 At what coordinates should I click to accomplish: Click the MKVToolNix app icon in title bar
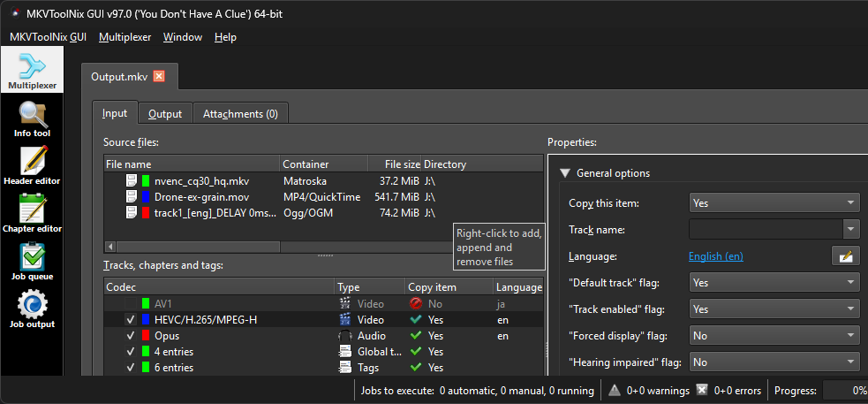point(16,14)
